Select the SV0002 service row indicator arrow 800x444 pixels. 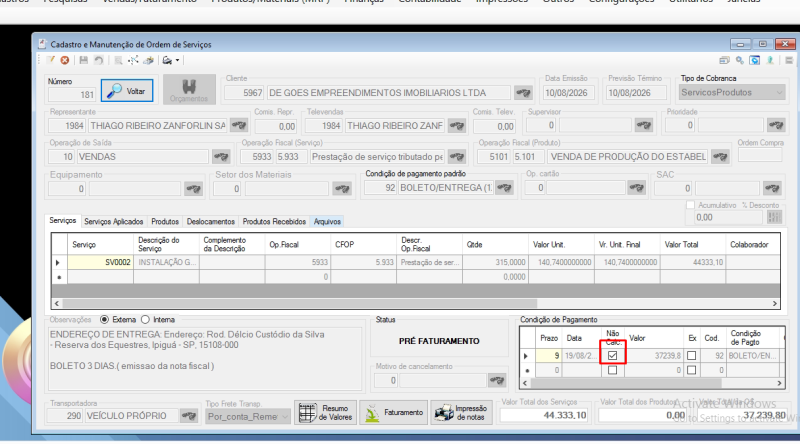coord(59,262)
